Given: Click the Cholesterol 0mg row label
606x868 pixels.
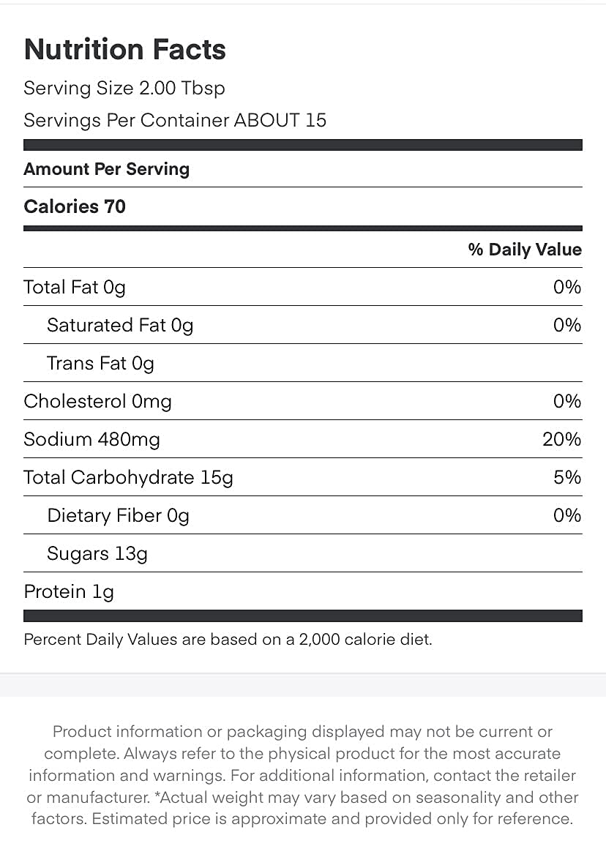Looking at the screenshot, I should click(97, 402).
